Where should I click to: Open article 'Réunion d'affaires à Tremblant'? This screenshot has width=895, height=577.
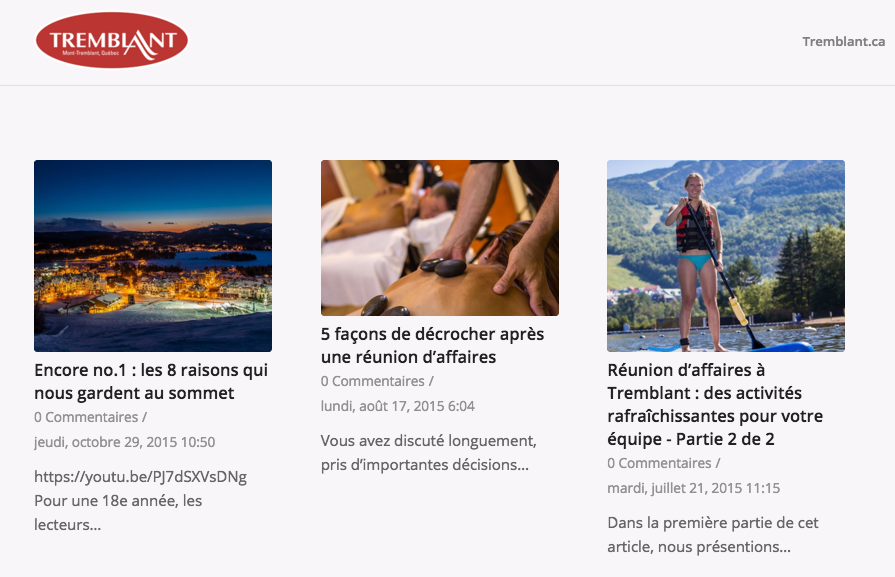click(715, 404)
